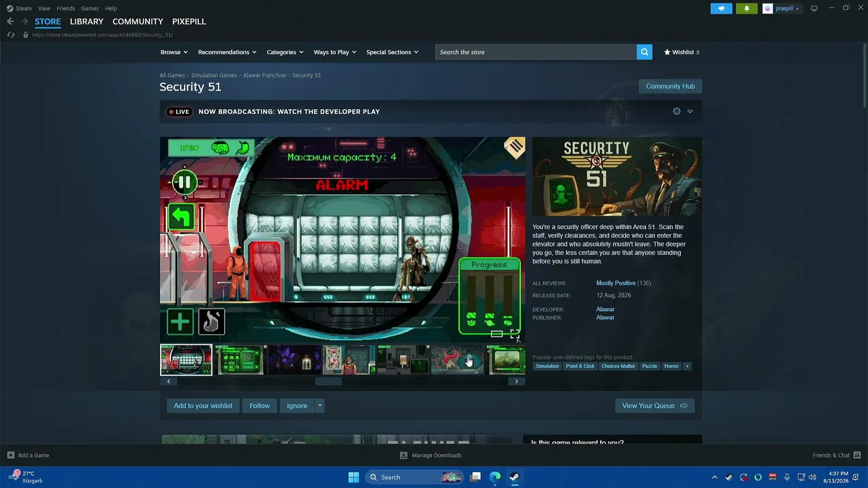Click the Choices Matter tag

pyautogui.click(x=618, y=366)
